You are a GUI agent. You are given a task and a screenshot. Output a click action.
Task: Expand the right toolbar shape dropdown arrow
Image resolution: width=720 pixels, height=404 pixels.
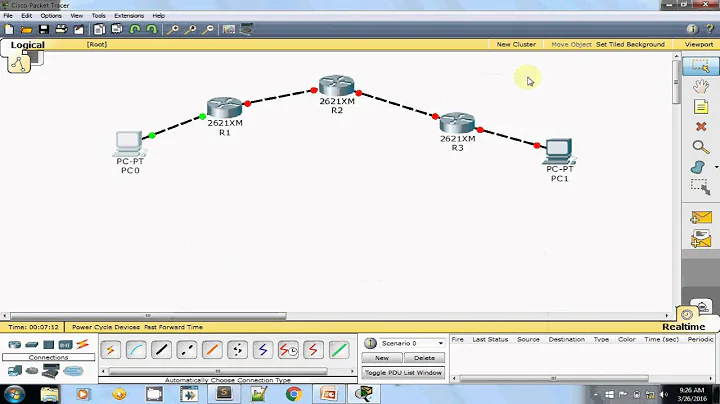coord(716,167)
